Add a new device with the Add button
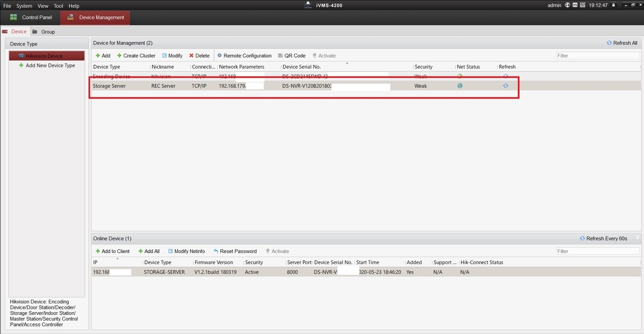Viewport: 644px width, 334px height. (103, 56)
